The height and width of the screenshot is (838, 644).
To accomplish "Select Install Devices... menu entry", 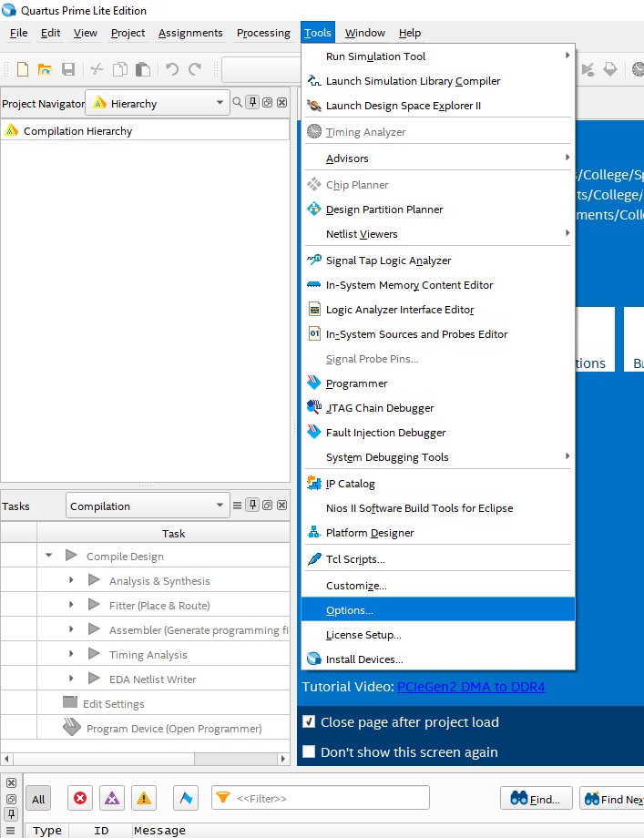I will coord(438,659).
